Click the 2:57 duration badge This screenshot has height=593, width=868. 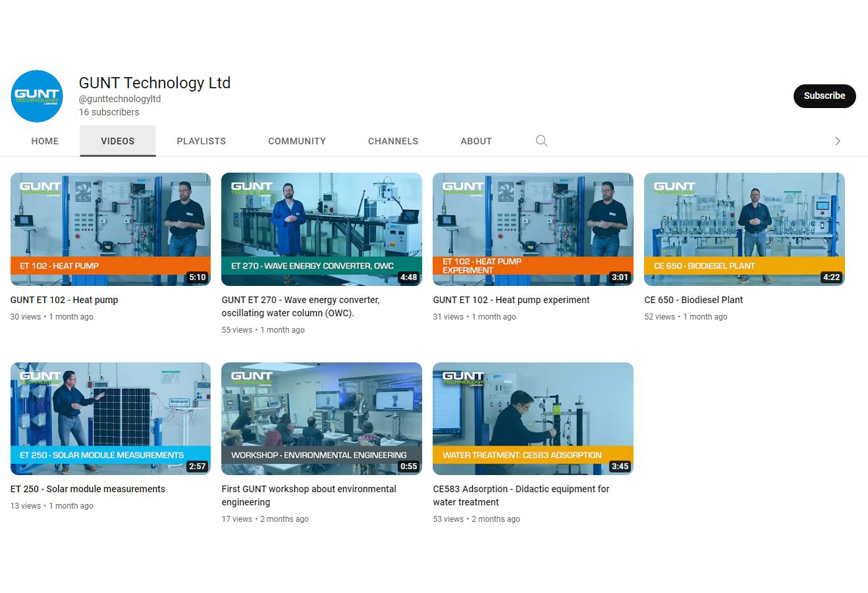pos(198,466)
